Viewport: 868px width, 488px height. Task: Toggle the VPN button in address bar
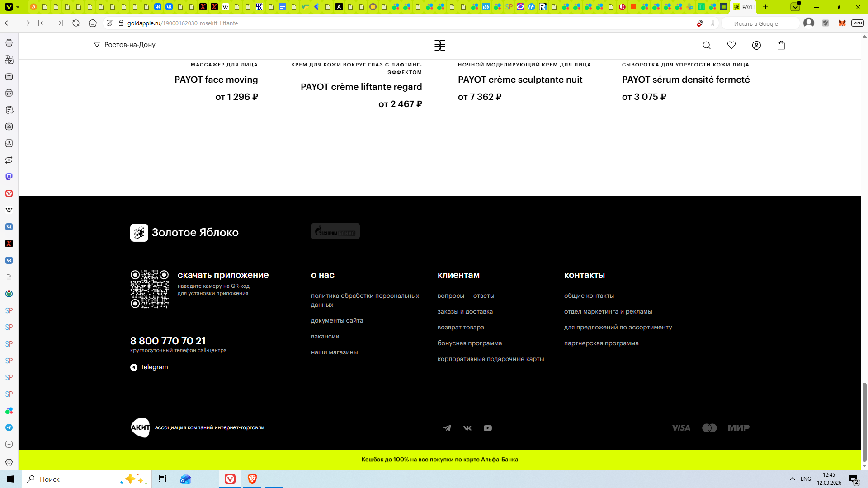point(857,23)
